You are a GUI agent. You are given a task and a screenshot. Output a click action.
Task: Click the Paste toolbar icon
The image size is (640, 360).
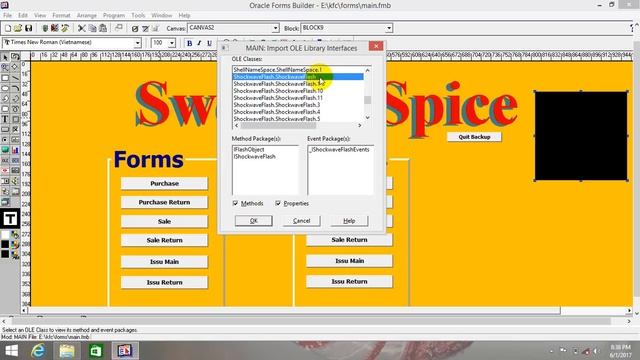[x=103, y=28]
